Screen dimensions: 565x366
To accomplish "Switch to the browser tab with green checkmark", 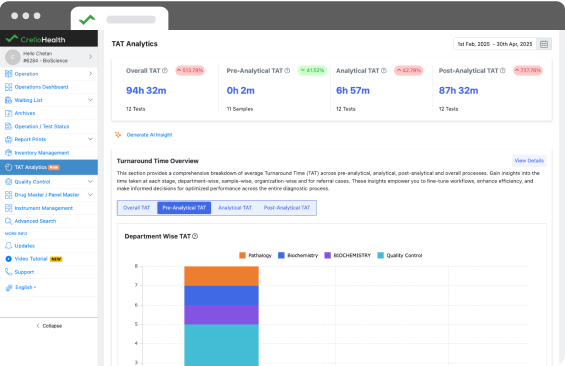I will point(120,19).
